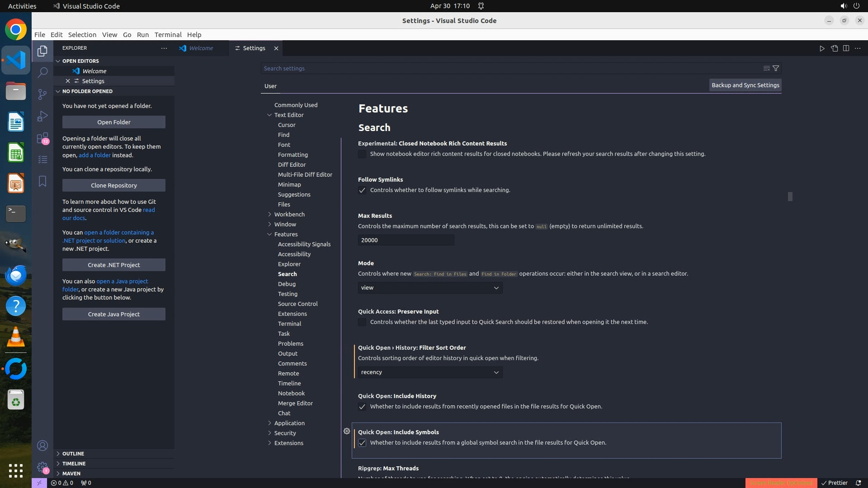
Task: Disable the Follow Symlinks checkbox
Action: tap(362, 190)
